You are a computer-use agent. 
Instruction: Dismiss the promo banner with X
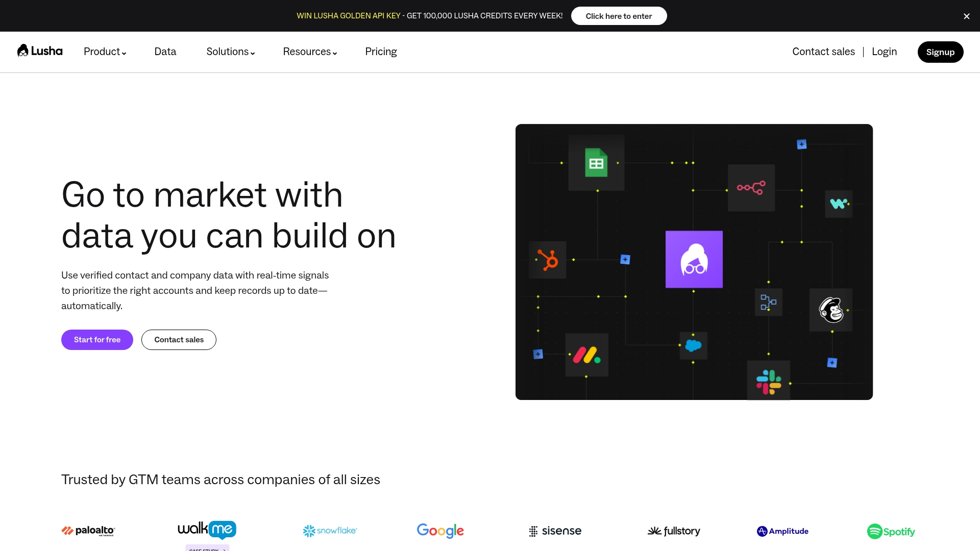tap(966, 16)
